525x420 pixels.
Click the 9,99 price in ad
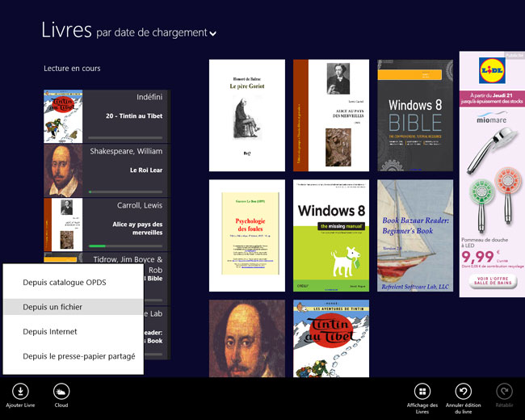[477, 257]
